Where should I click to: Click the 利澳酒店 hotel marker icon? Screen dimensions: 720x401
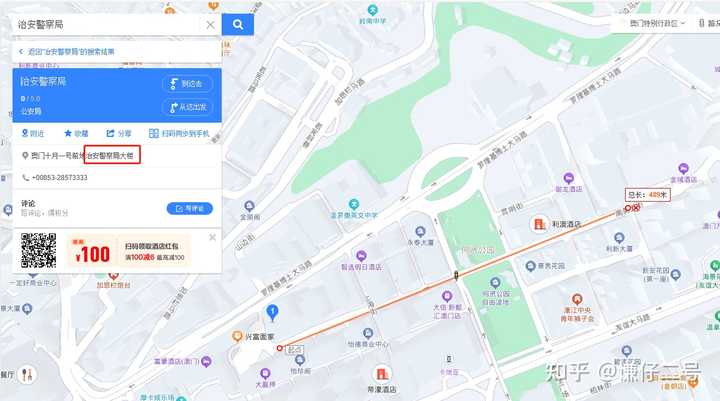(x=539, y=224)
